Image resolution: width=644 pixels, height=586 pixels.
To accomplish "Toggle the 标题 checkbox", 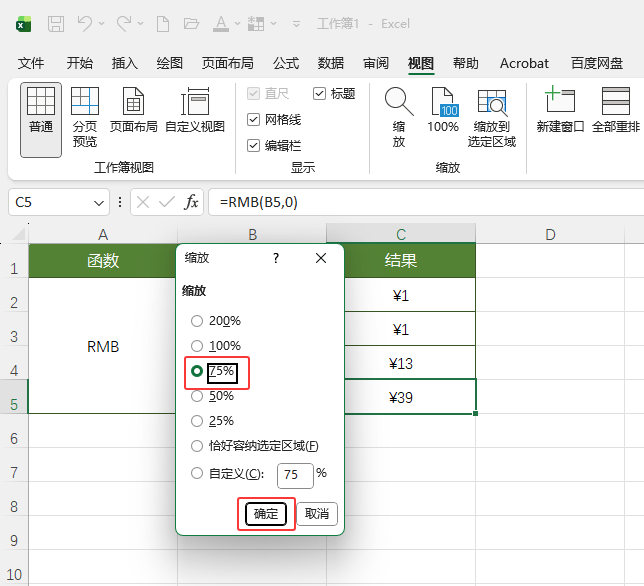I will coord(334,94).
